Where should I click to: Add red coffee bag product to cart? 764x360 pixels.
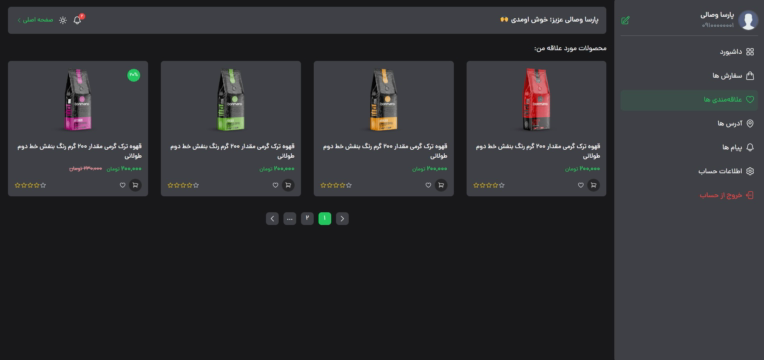point(593,185)
